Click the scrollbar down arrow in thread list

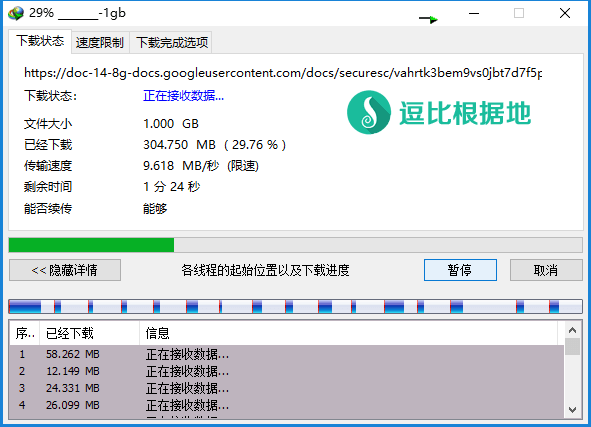click(x=572, y=410)
